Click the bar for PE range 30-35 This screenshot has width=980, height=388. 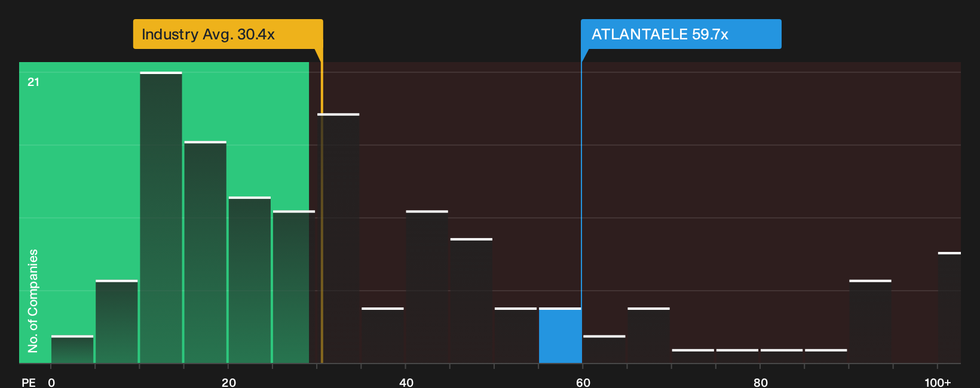pos(338,238)
